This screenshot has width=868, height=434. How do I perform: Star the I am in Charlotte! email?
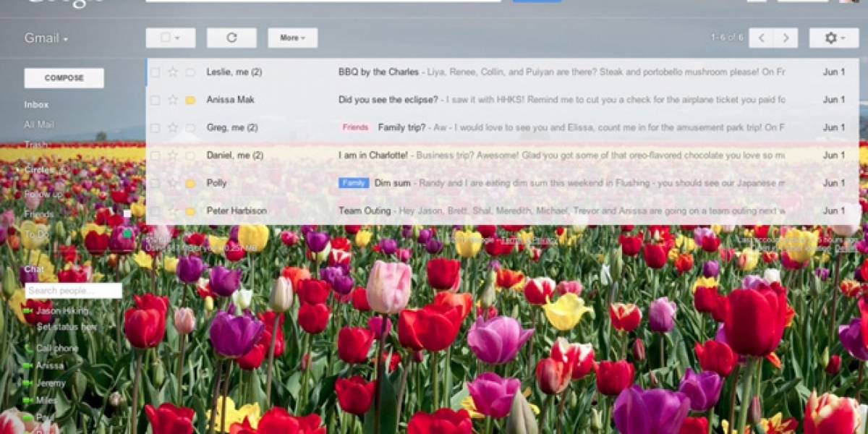[172, 155]
